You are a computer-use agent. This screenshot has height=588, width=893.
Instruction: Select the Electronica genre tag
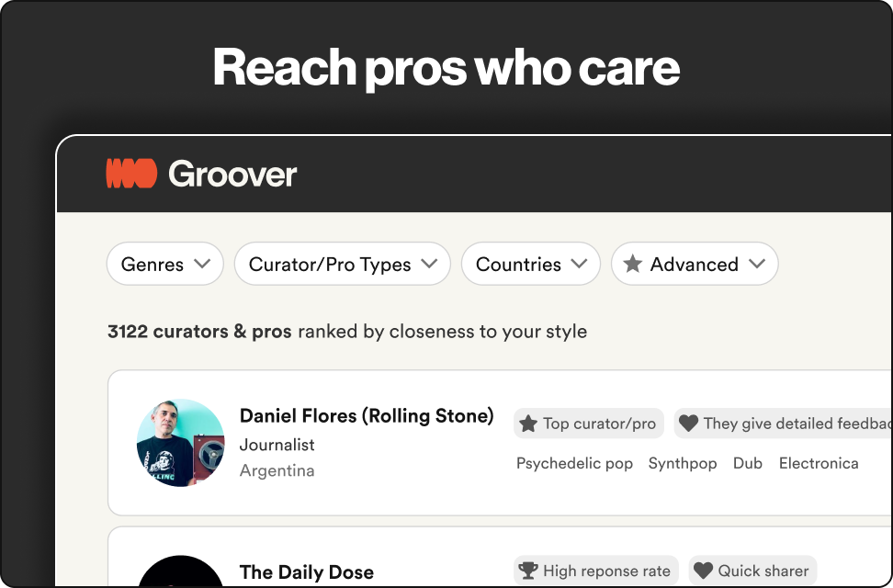coord(819,463)
